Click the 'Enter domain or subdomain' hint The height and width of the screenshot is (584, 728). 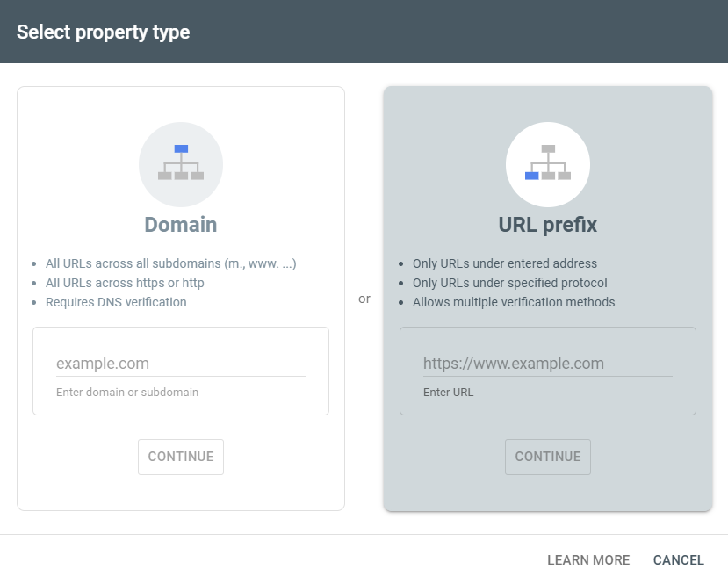click(x=127, y=393)
